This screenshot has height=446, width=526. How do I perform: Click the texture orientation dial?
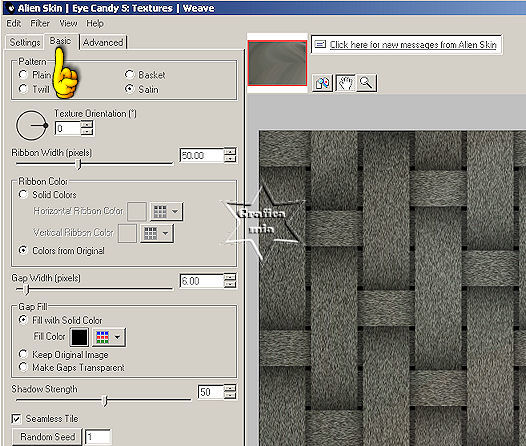click(32, 125)
